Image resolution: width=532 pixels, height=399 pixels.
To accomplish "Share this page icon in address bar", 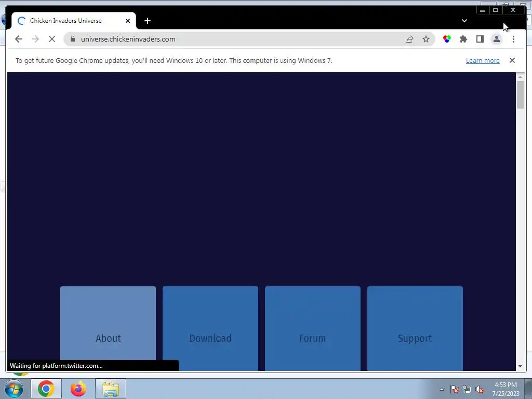I will click(x=409, y=39).
